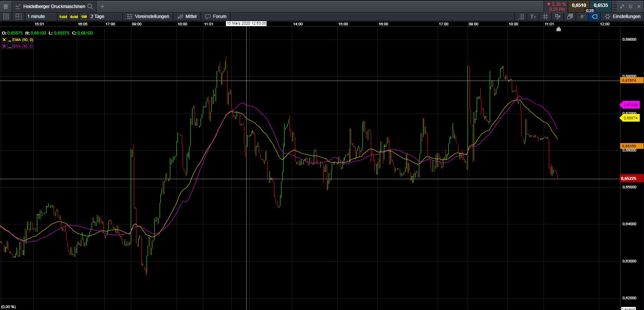
Task: Click the 0,6535 buy price button
Action: 601,5
